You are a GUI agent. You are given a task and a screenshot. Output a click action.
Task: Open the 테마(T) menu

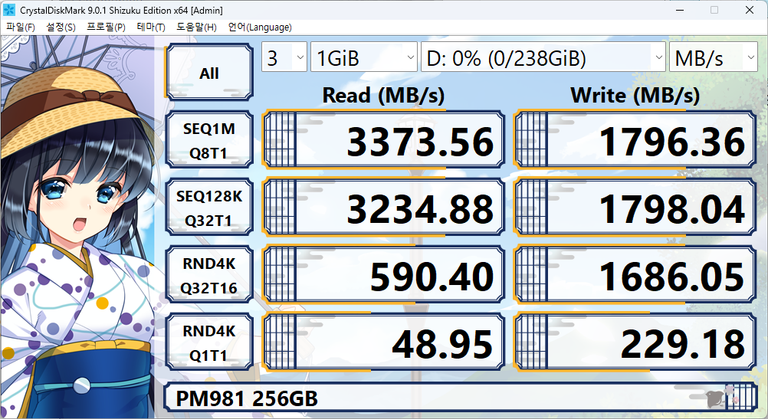click(x=151, y=27)
